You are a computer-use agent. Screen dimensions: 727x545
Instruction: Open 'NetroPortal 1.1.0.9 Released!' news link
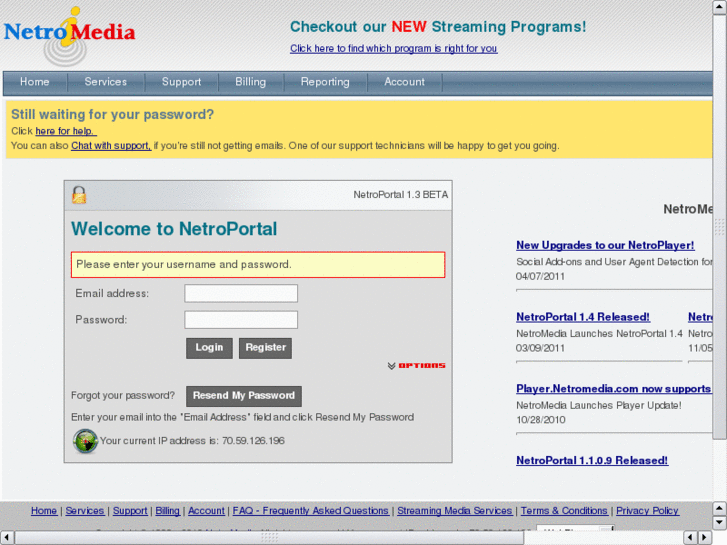592,461
